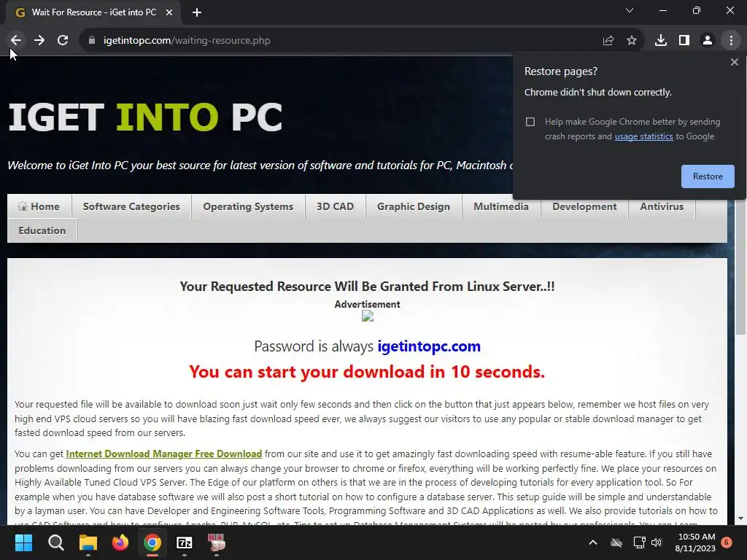747x560 pixels.
Task: Reload the page with the refresh icon
Action: click(63, 41)
